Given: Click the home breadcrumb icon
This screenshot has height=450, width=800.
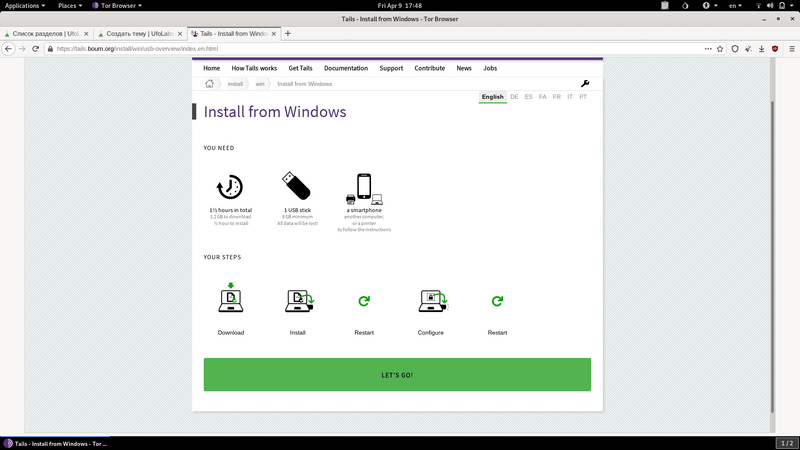Looking at the screenshot, I should point(209,83).
